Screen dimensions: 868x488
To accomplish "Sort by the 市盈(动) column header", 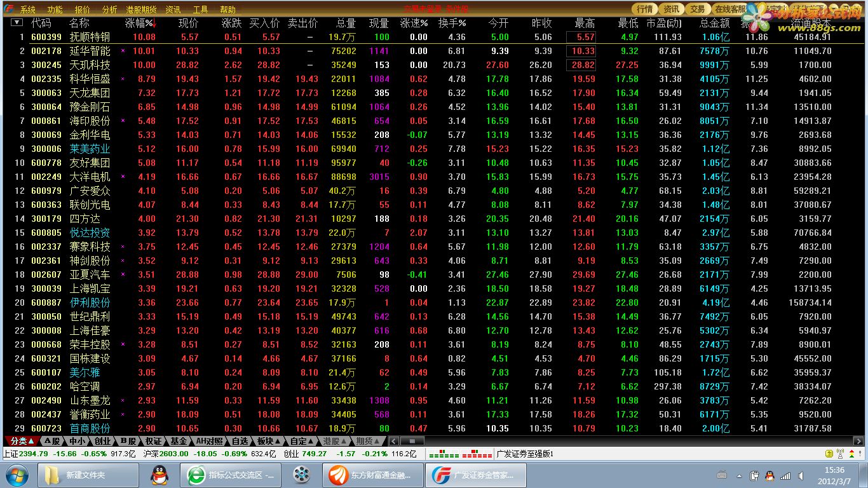I will (x=664, y=23).
